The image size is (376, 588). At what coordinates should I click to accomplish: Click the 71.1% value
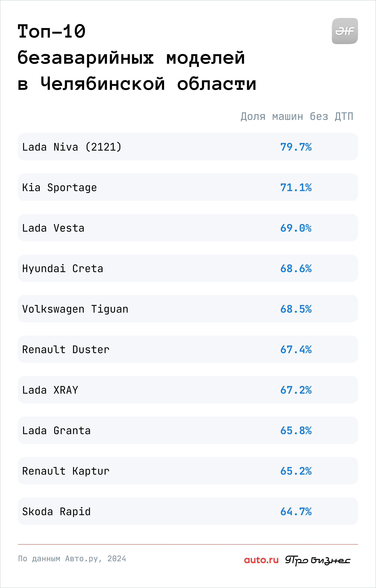(x=296, y=188)
